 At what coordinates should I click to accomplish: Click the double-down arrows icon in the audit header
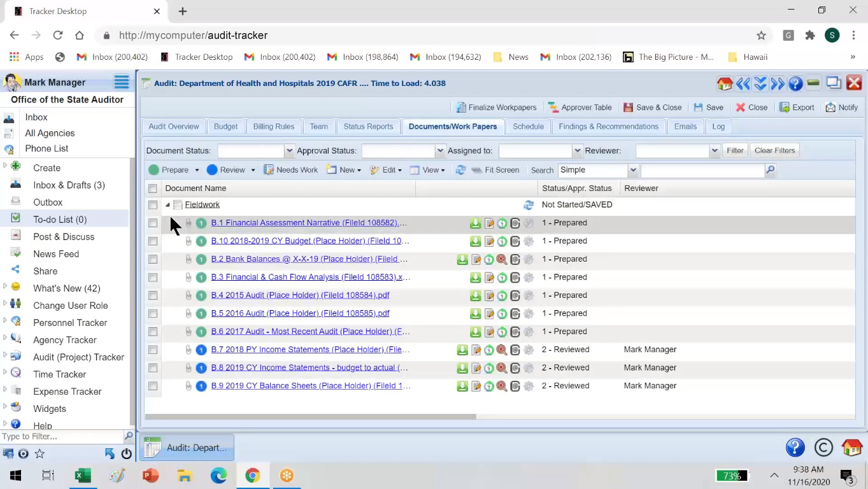[760, 83]
